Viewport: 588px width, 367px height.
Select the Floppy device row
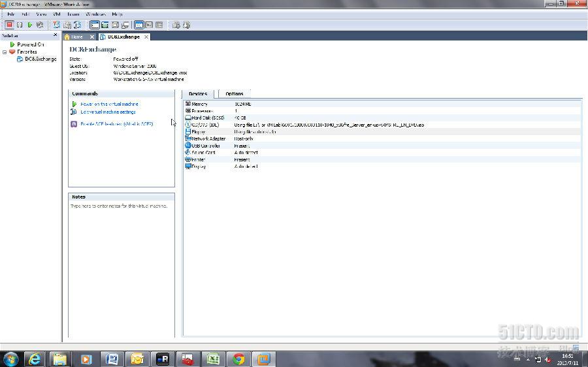pos(382,131)
